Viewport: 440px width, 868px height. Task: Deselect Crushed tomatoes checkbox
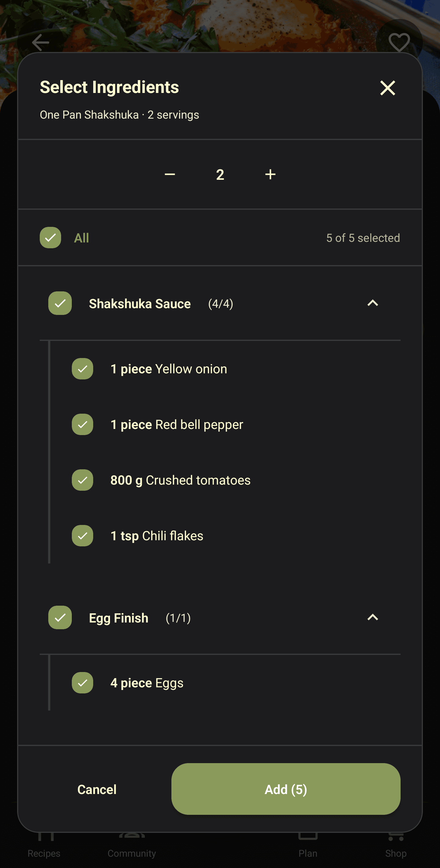(82, 480)
